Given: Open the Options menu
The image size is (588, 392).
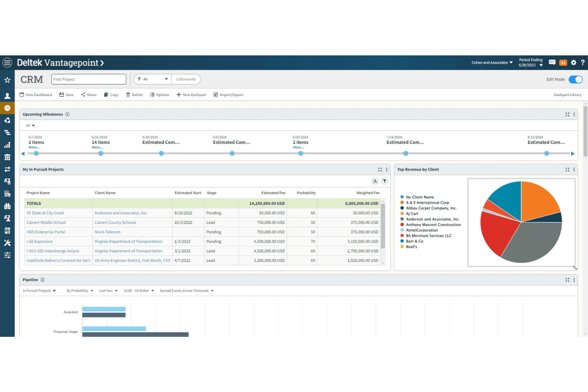Looking at the screenshot, I should pos(159,95).
